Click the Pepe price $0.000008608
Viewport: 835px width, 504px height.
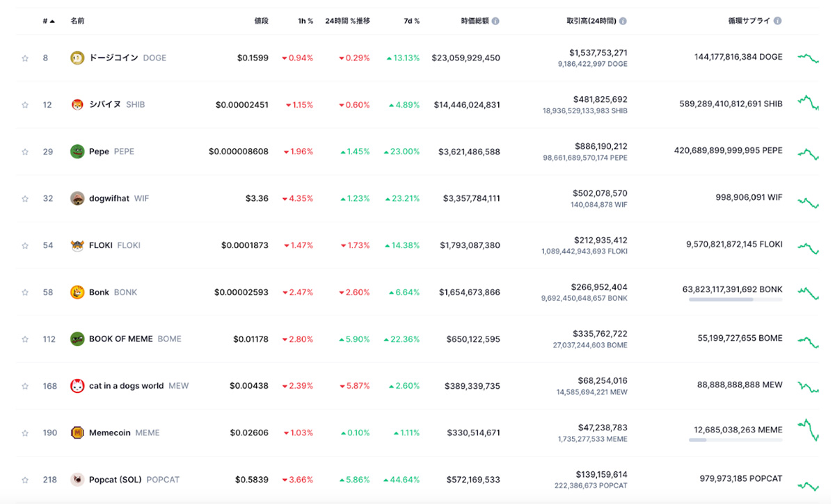tap(239, 152)
